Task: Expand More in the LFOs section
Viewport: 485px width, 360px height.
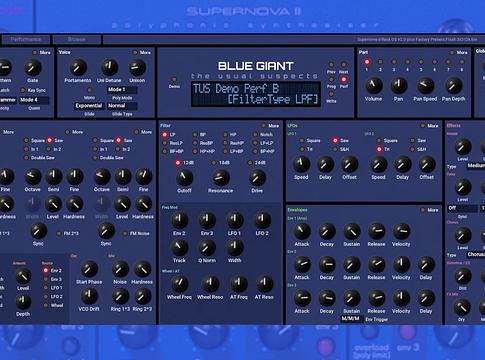Action: [423, 126]
